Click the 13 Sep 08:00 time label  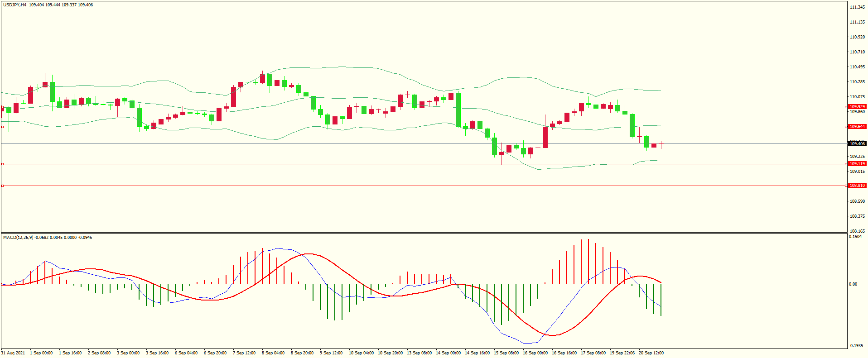(419, 353)
